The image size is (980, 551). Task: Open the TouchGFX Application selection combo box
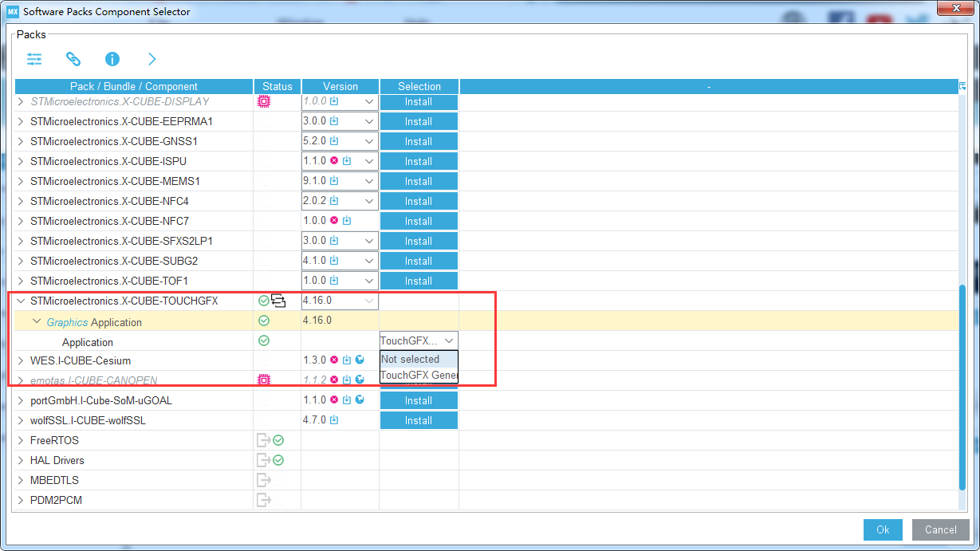pos(419,340)
